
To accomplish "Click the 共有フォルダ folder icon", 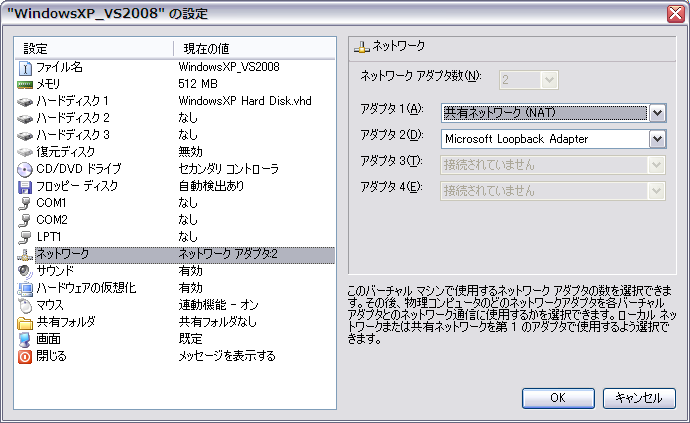I will click(x=26, y=322).
